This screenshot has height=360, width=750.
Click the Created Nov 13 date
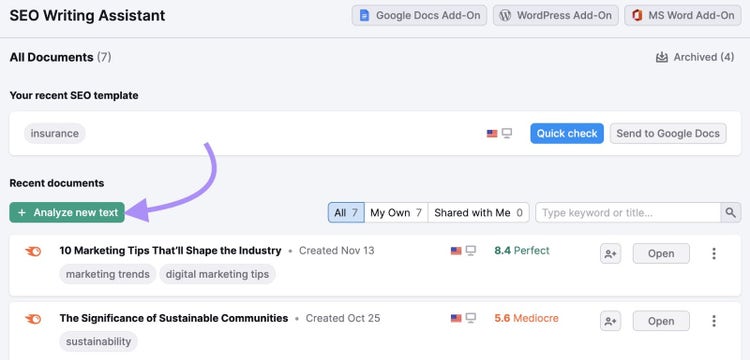click(336, 251)
